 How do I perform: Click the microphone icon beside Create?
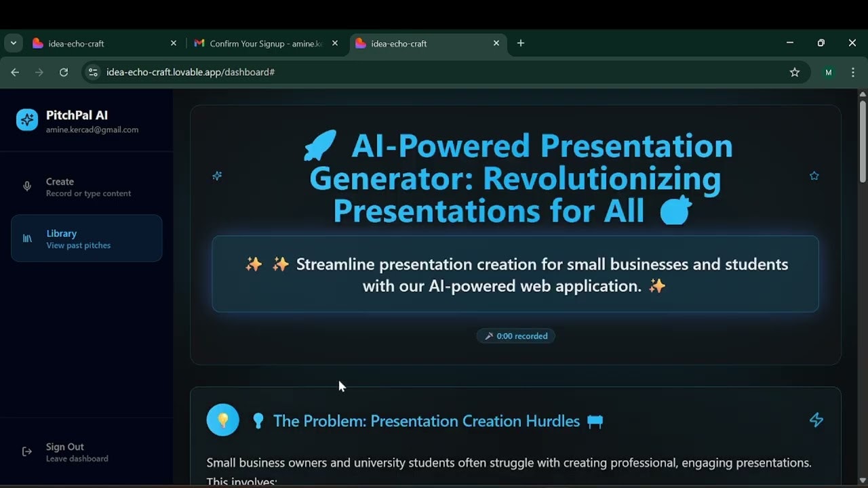[x=27, y=186]
